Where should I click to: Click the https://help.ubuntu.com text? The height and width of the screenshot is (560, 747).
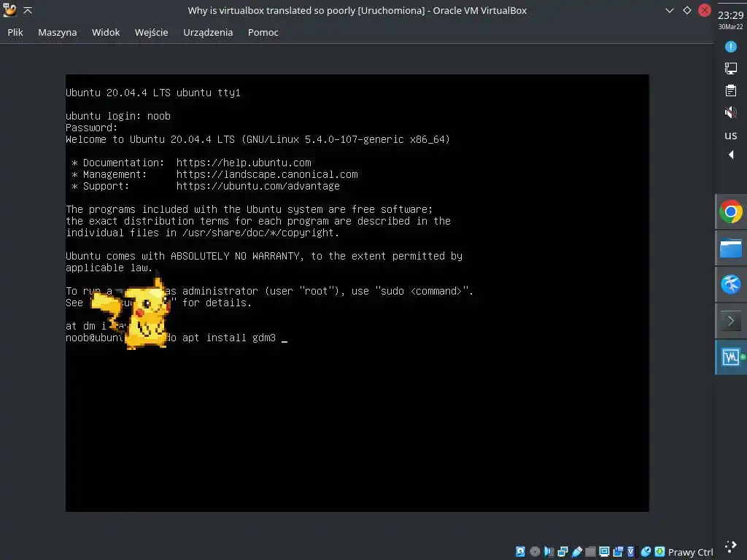click(244, 163)
